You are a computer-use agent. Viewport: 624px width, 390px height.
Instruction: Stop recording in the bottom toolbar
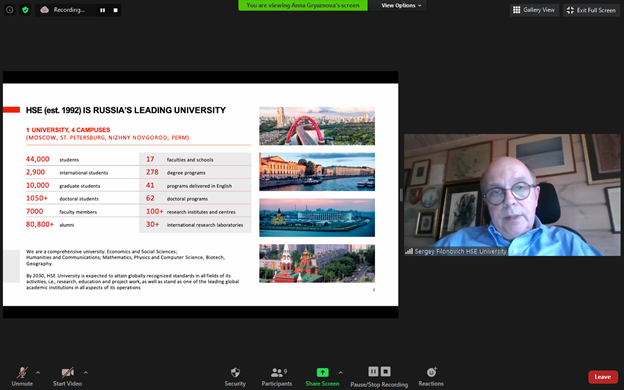tap(386, 372)
